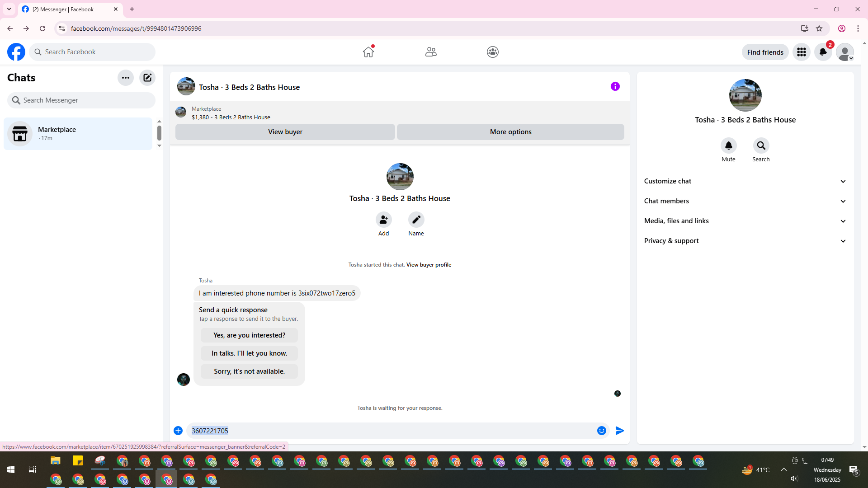Click the Search Messenger field
The image size is (868, 488).
click(81, 100)
